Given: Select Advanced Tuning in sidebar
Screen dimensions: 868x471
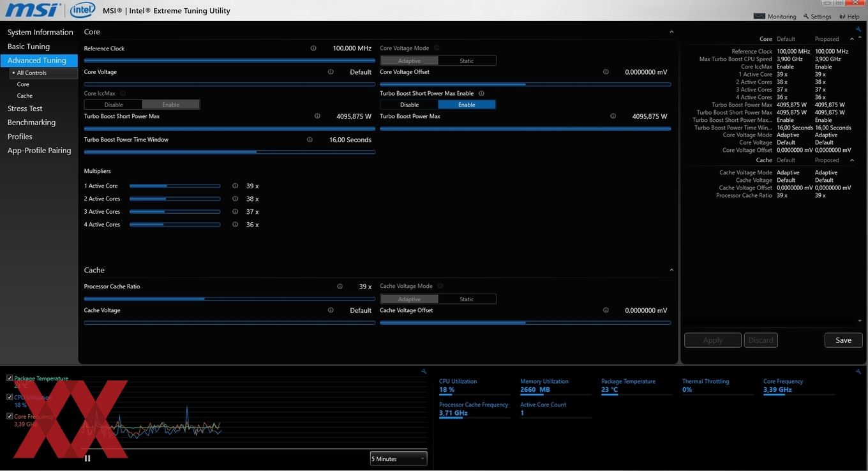Looking at the screenshot, I should [x=39, y=61].
